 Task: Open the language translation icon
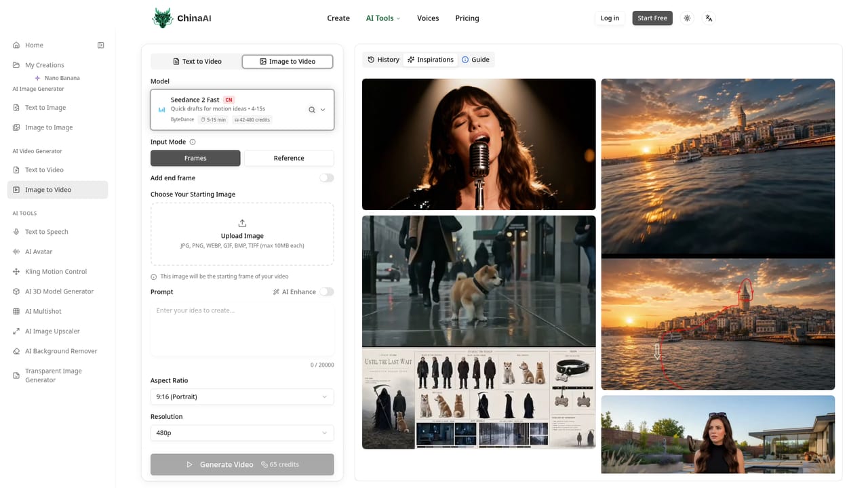pos(709,18)
